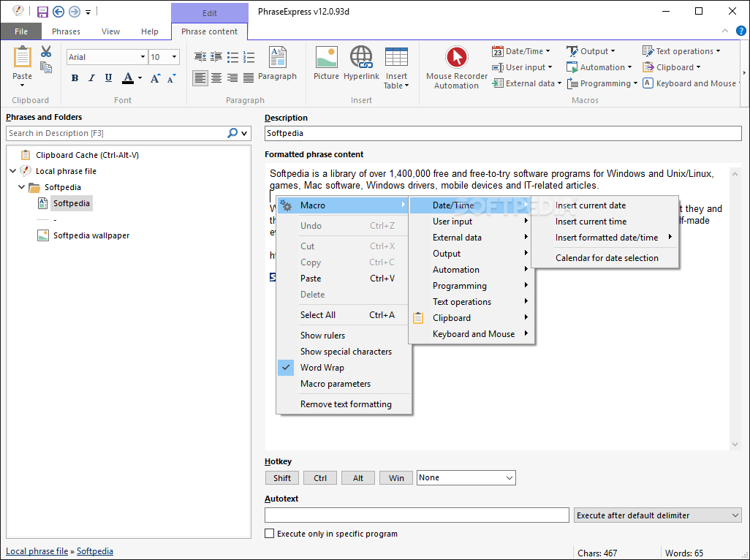Open the Paragraph settings

point(278,63)
